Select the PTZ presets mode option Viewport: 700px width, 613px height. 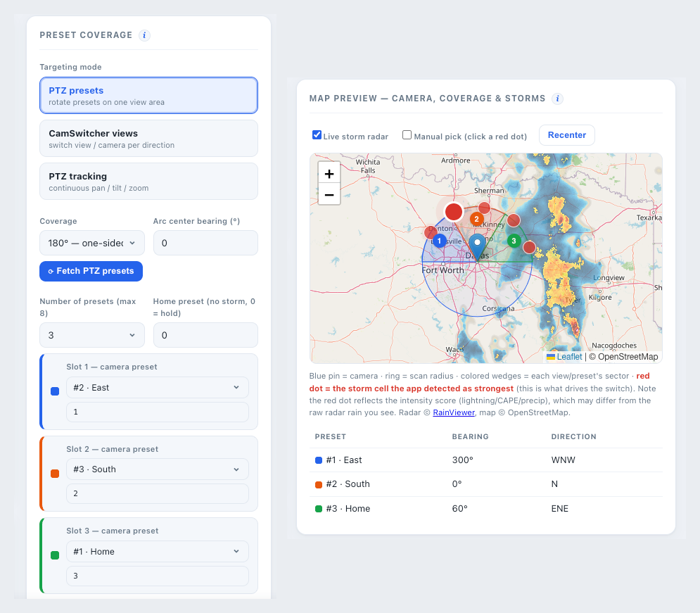coord(148,96)
